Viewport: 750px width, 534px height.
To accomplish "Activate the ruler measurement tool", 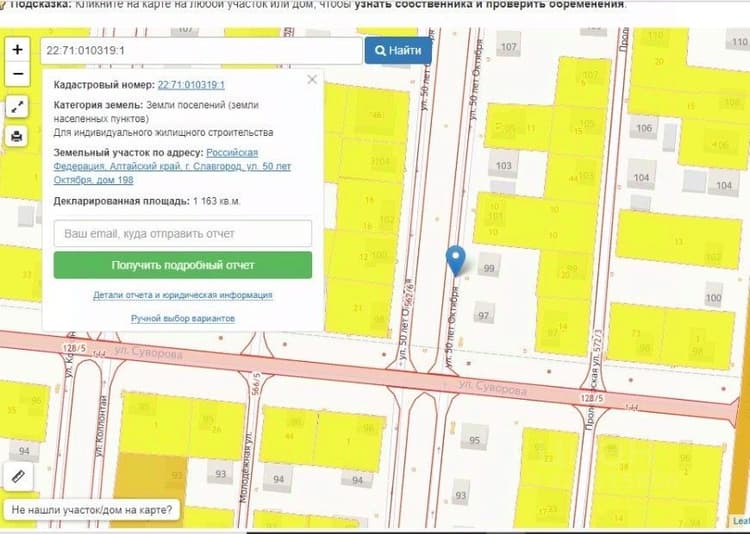I will pyautogui.click(x=18, y=477).
